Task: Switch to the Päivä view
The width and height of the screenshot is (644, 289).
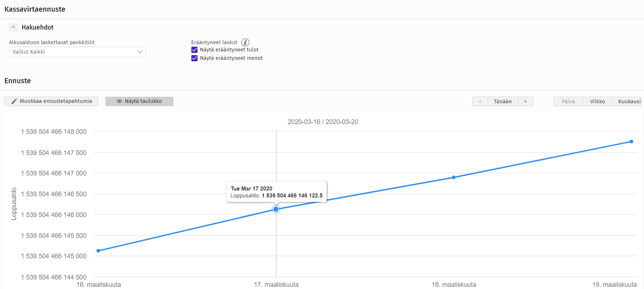Action: (x=568, y=101)
